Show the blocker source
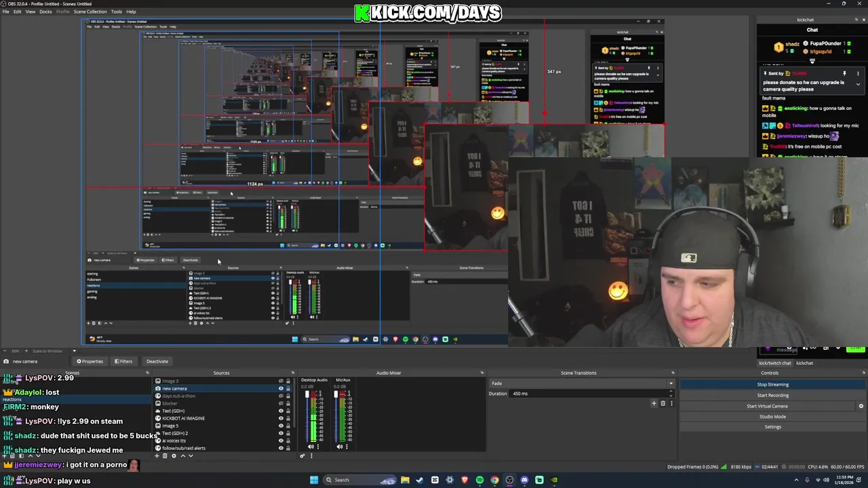The height and width of the screenshot is (488, 868). (281, 403)
